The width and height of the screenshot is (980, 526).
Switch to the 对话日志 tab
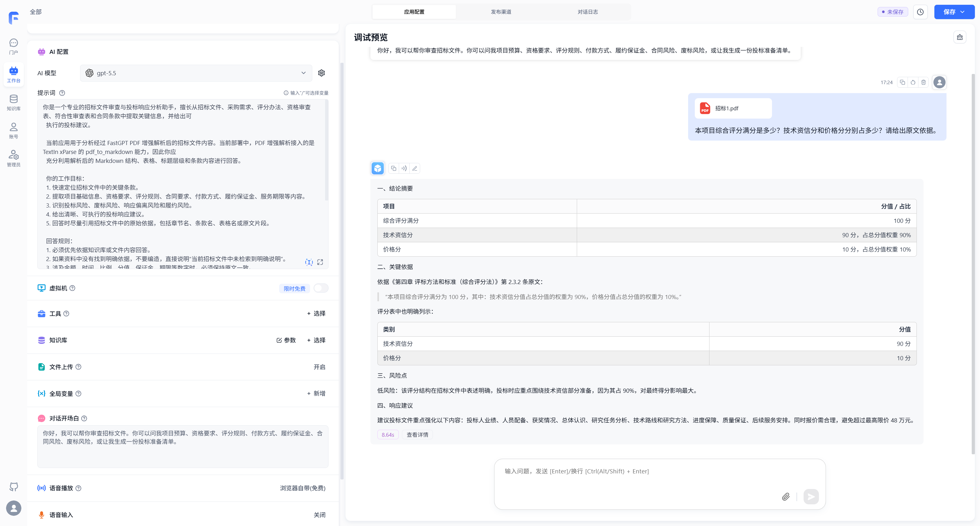coord(587,12)
